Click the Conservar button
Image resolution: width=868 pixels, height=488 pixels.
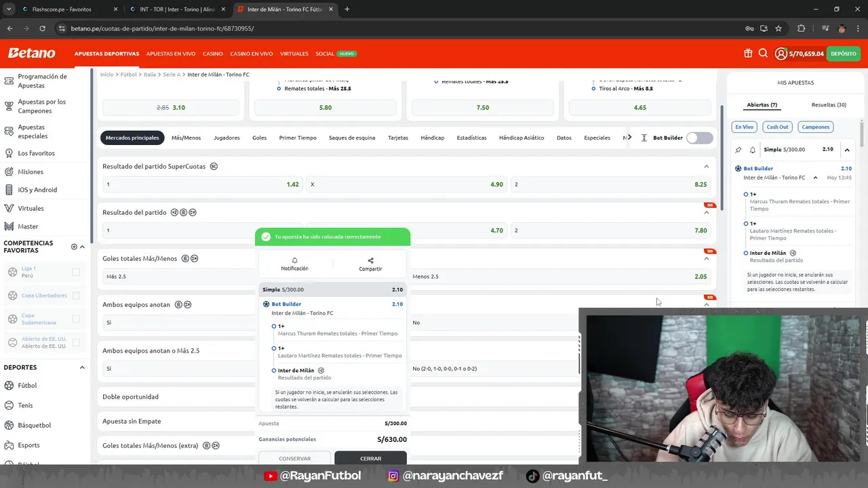(x=294, y=458)
